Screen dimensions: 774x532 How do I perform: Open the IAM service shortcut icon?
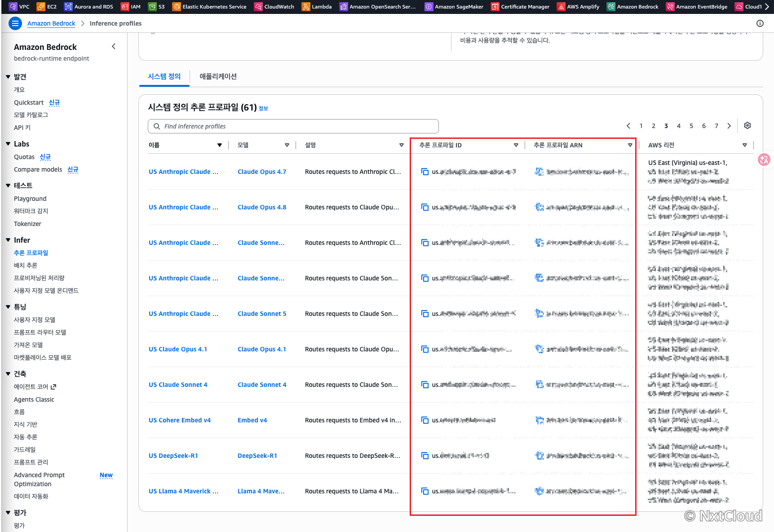pyautogui.click(x=125, y=7)
